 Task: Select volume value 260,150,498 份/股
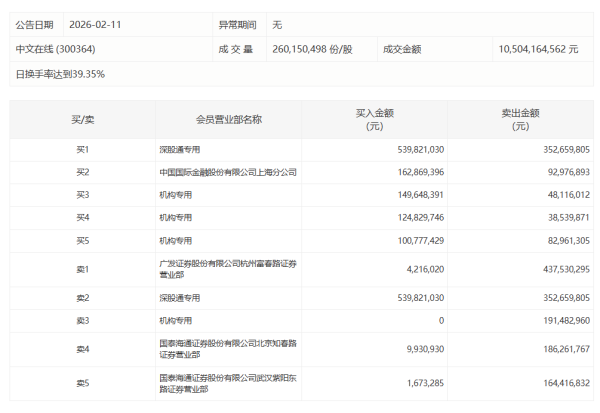pyautogui.click(x=312, y=49)
